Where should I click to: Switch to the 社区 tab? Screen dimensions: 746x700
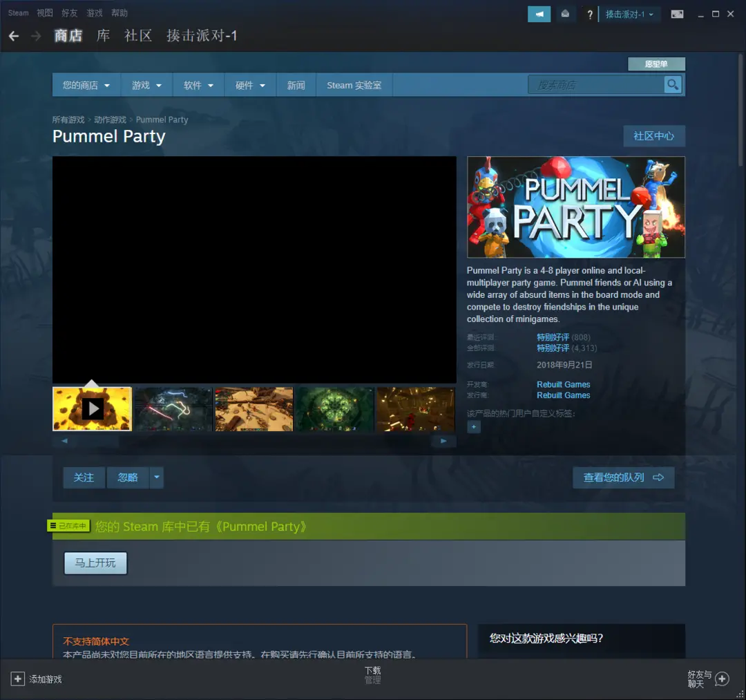click(138, 36)
